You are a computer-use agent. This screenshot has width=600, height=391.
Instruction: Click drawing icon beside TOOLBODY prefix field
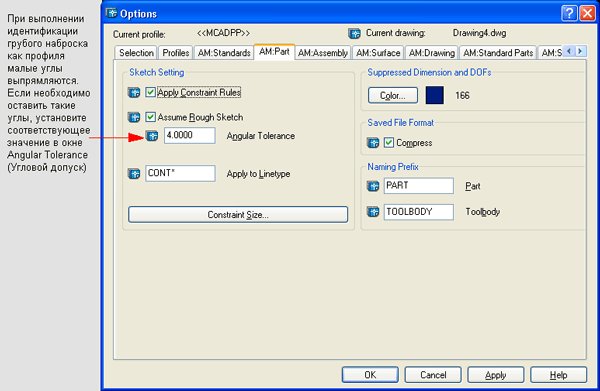click(x=373, y=212)
